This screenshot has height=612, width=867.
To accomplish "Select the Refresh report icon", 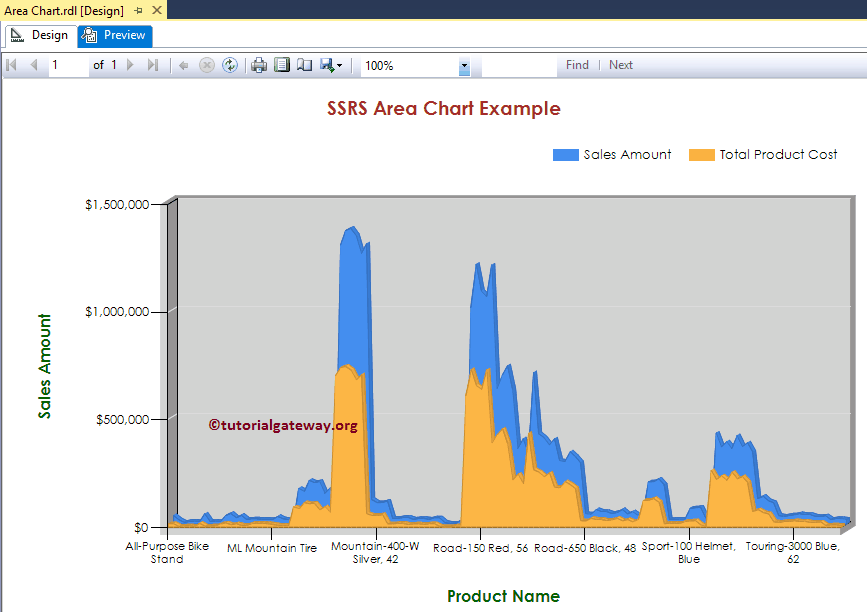I will click(x=229, y=65).
